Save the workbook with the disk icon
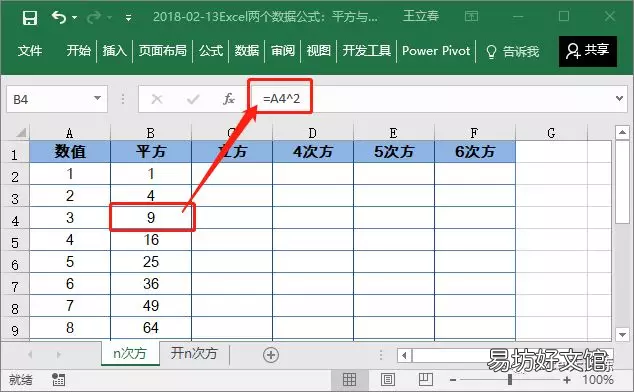 30,18
